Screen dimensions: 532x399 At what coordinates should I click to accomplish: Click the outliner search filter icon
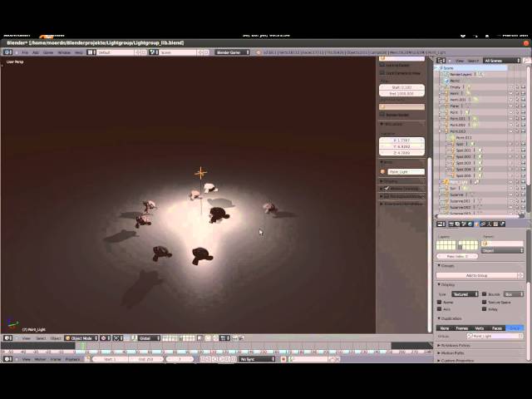[x=526, y=61]
